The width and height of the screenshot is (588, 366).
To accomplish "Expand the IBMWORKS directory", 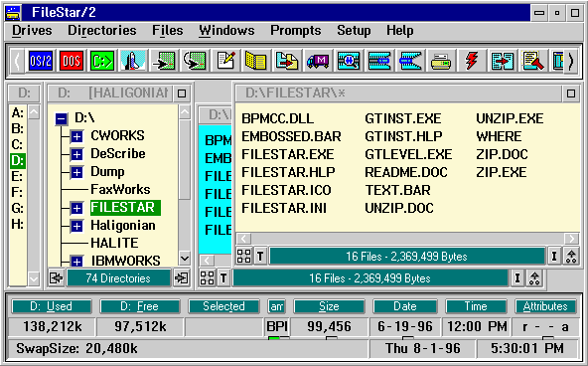I will pyautogui.click(x=76, y=261).
